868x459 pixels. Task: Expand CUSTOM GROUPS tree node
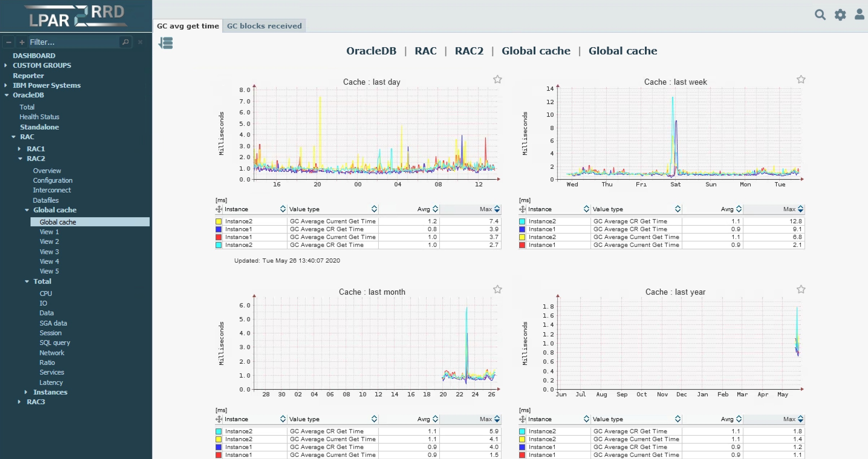coord(6,65)
